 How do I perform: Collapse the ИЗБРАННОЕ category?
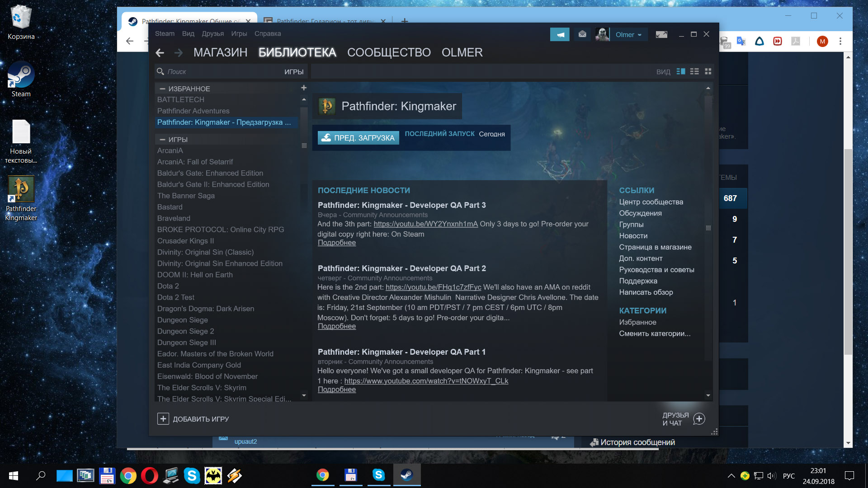tap(162, 89)
